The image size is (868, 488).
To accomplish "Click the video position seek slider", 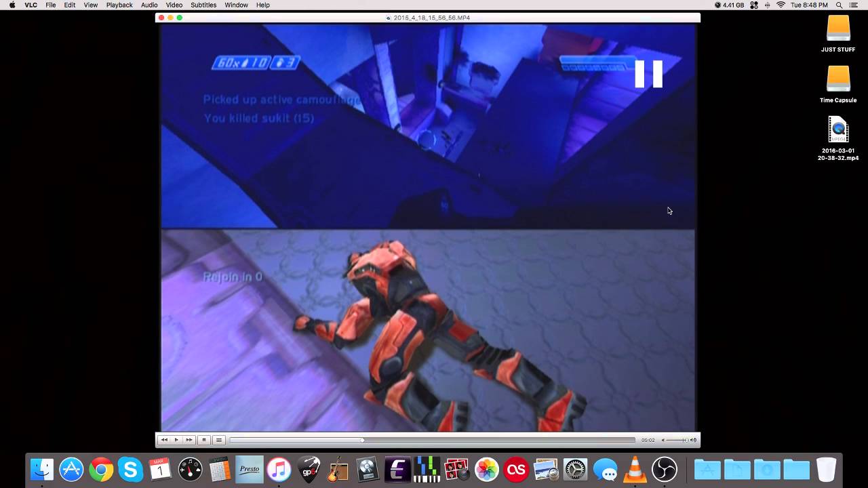I will click(432, 440).
